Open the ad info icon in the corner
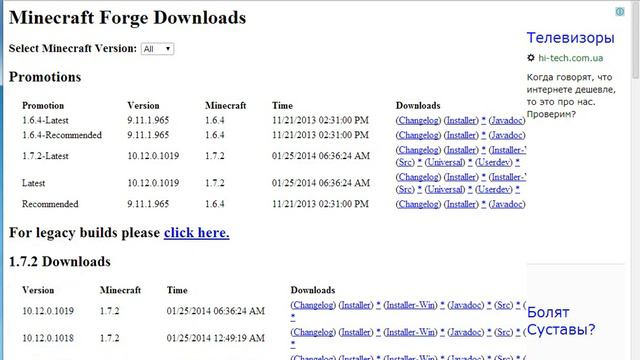The image size is (640, 360). 620,12
